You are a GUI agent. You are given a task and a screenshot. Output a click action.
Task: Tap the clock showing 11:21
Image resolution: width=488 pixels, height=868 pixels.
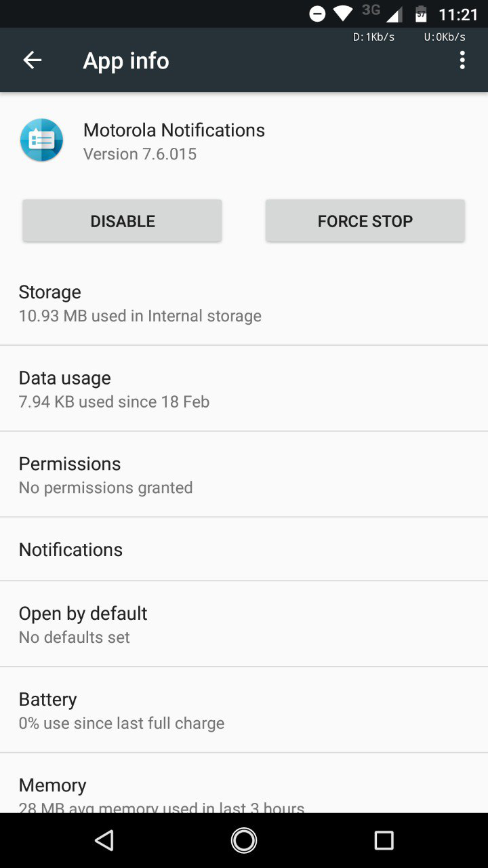458,14
